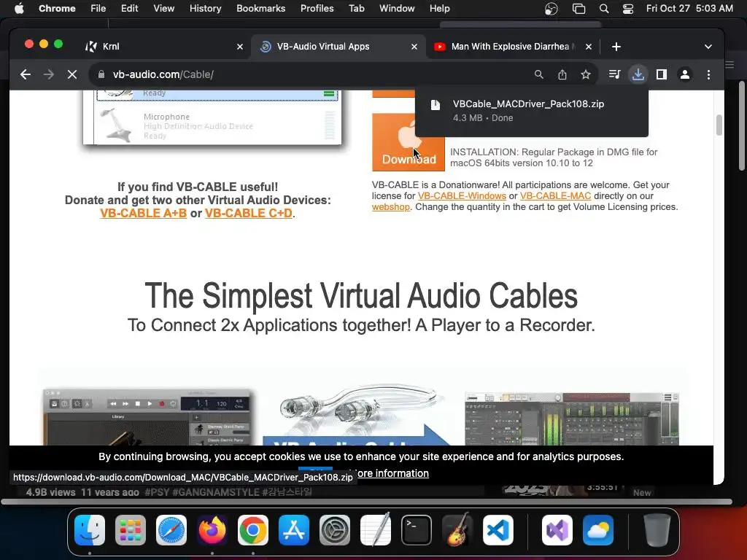Open the Chrome profile avatar icon
This screenshot has height=560, width=747.
684,74
